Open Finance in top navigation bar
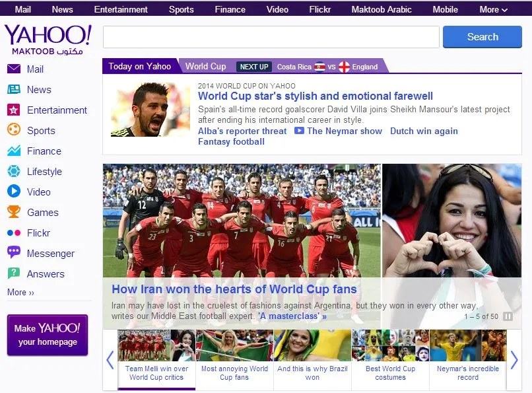 230,9
